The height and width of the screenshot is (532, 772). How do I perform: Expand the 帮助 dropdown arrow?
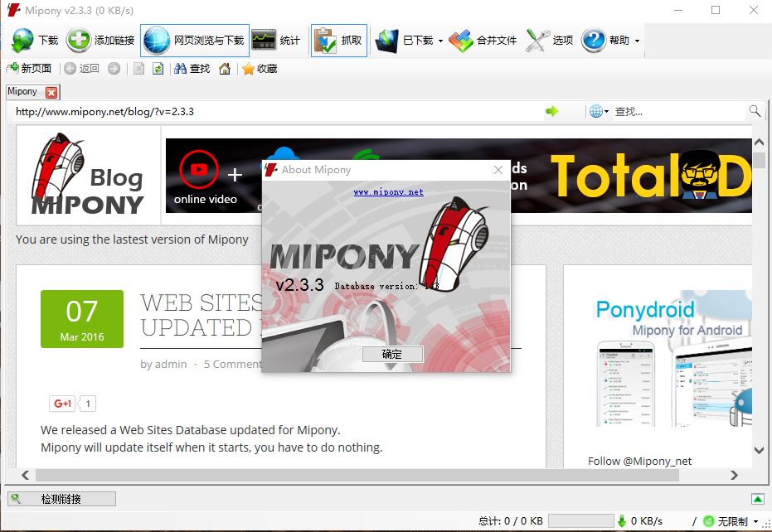[637, 41]
